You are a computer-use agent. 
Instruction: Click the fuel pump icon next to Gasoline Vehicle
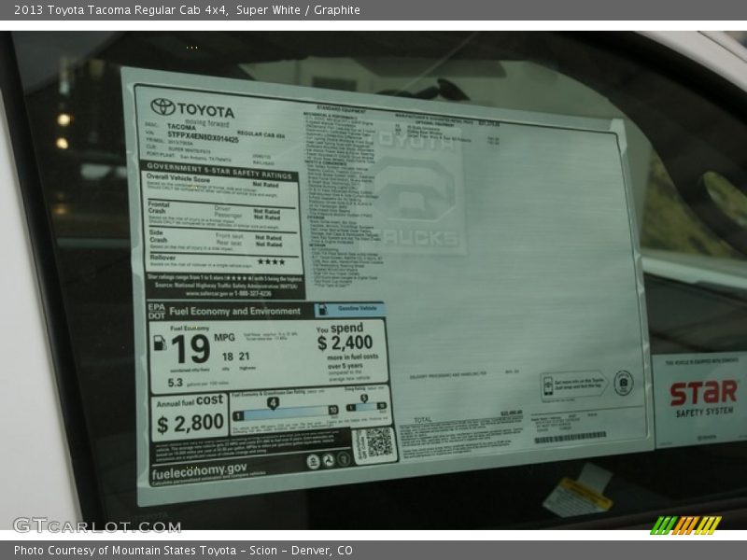(x=322, y=310)
